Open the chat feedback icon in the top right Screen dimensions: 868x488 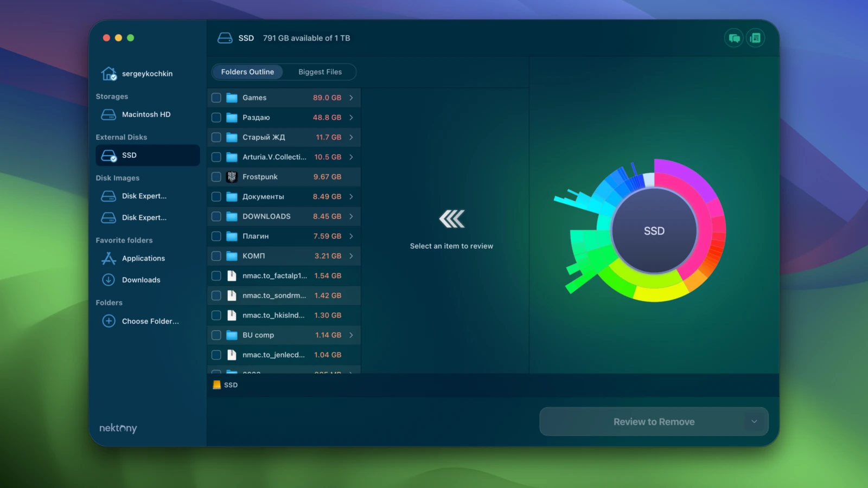(x=734, y=38)
